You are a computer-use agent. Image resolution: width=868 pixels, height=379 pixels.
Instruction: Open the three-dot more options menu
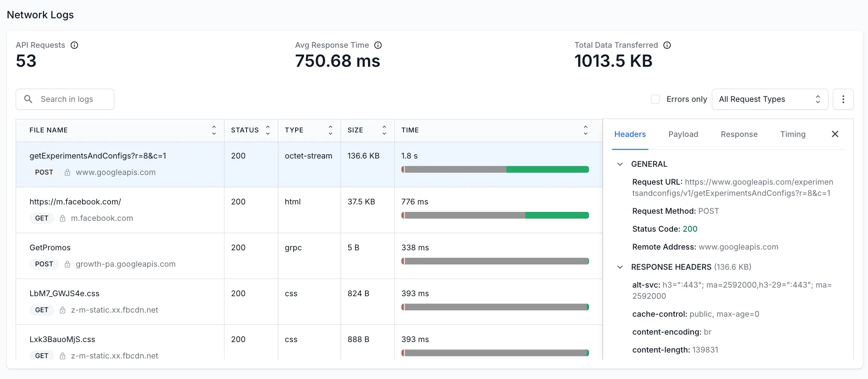point(843,99)
